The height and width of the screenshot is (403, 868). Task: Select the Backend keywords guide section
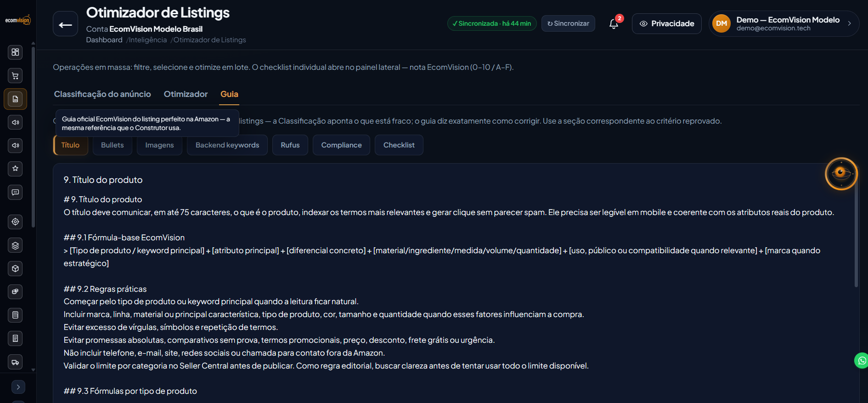pos(227,145)
